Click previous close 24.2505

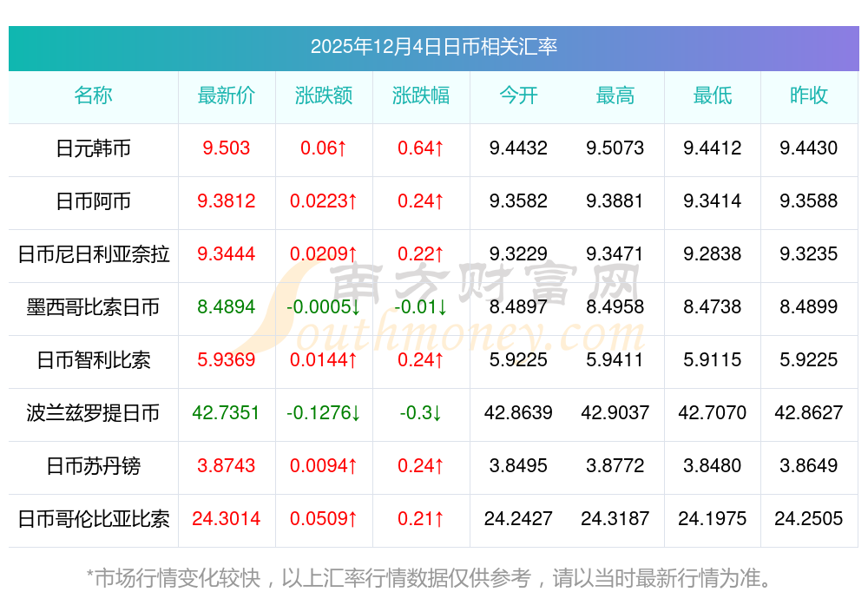point(809,519)
